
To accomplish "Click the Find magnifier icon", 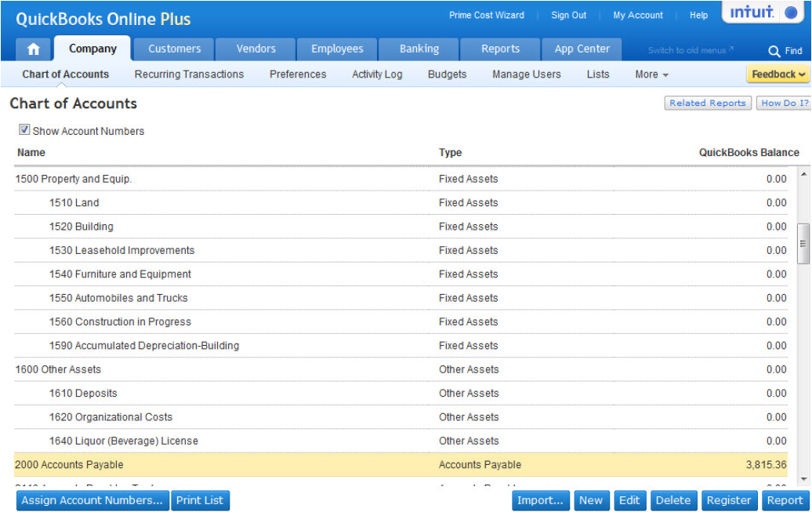I will click(x=774, y=51).
